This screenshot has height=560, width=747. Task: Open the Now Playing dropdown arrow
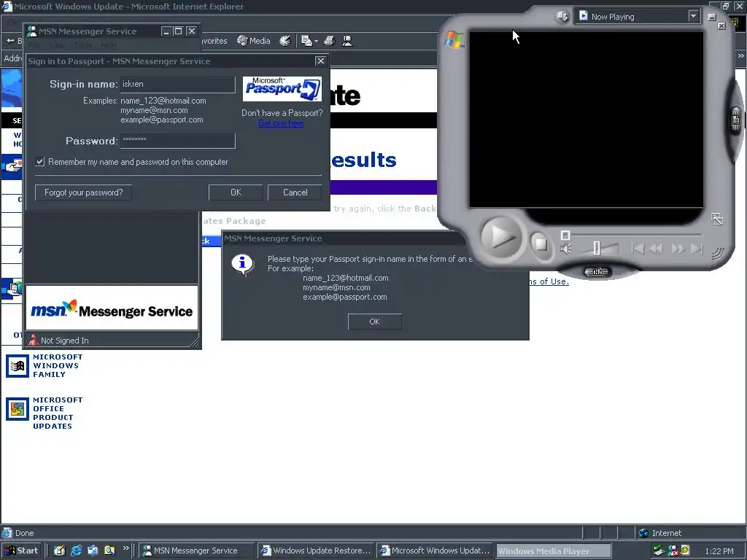point(693,16)
